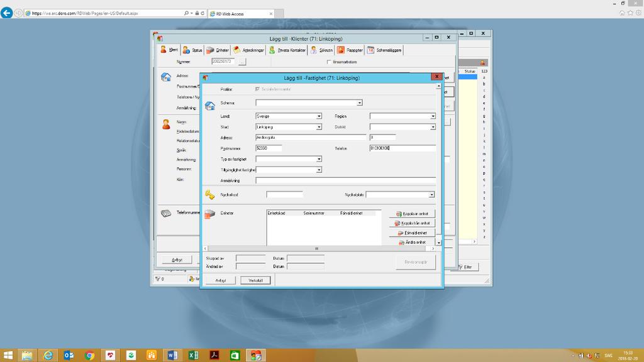Click the vertical scrollbar down arrow in the Fastighet dialog
Image resolution: width=644 pixels, height=362 pixels.
click(x=438, y=243)
